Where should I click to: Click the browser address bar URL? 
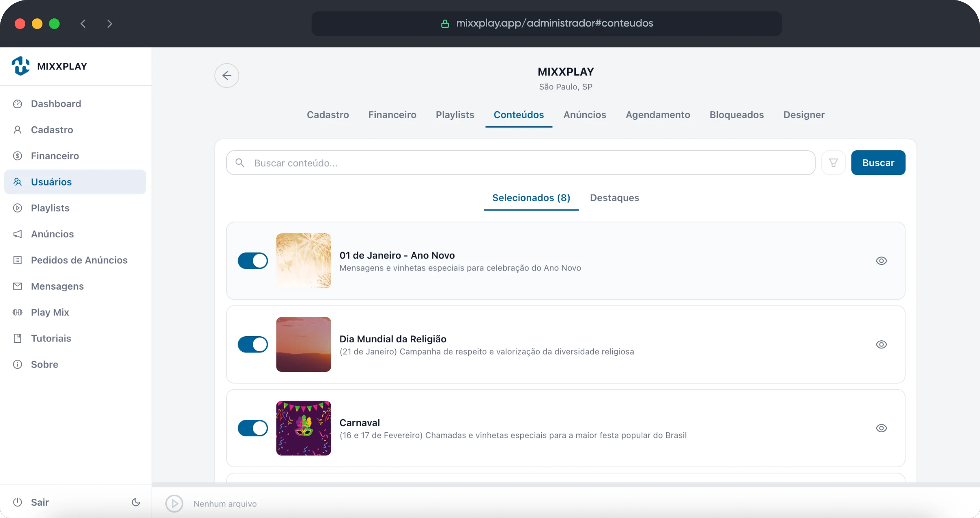(546, 23)
